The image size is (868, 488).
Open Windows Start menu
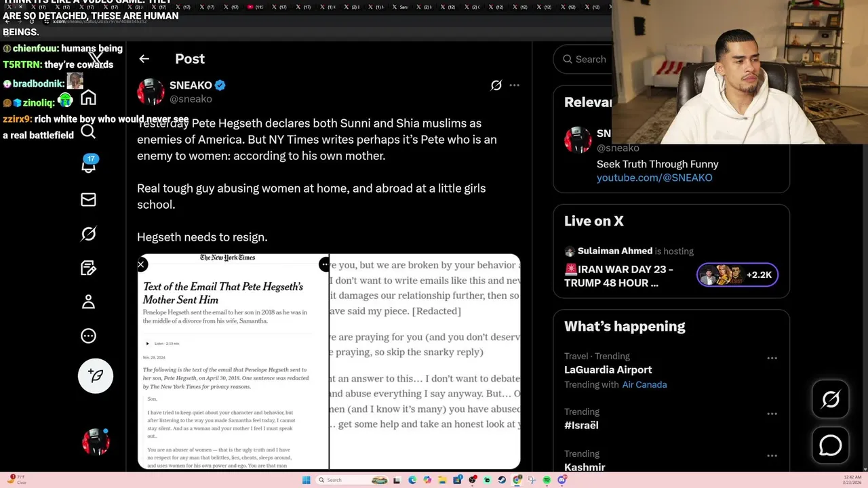(x=307, y=480)
